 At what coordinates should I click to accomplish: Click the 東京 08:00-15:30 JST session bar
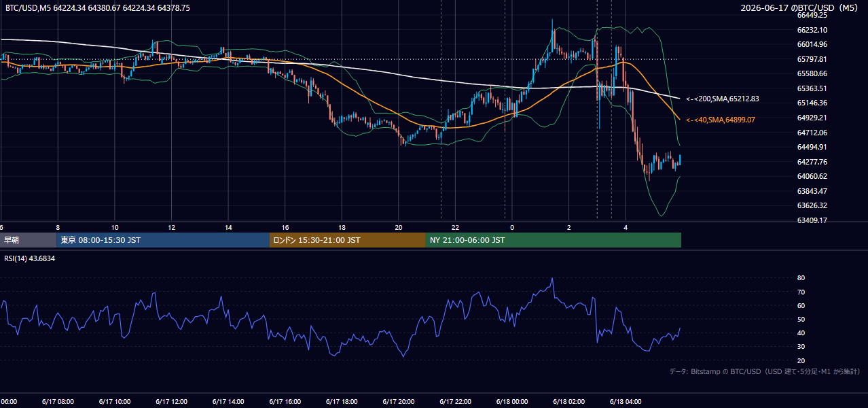coord(163,240)
